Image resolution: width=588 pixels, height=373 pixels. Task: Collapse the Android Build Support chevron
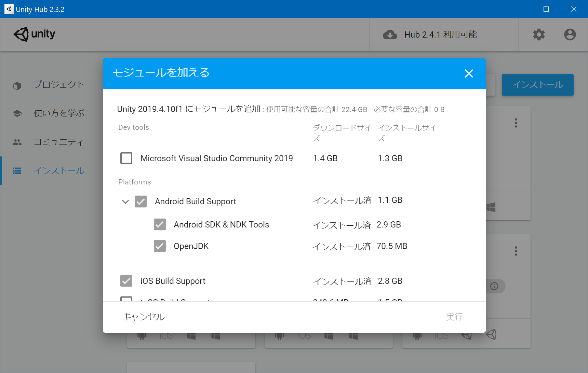[125, 202]
